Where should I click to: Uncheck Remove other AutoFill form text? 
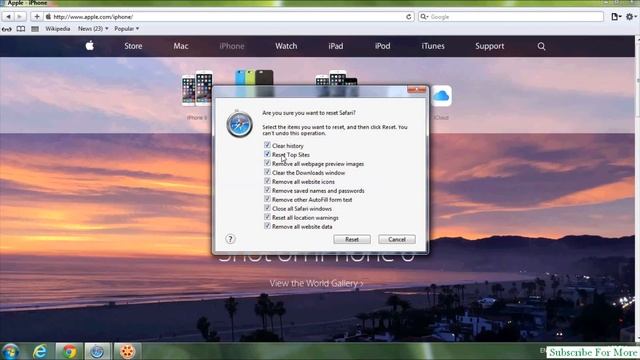[267, 199]
